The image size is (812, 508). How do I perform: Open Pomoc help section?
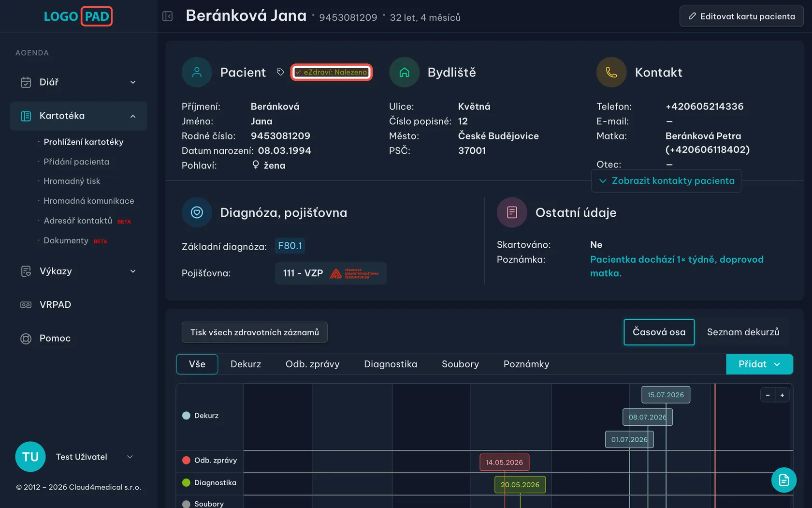tap(55, 339)
